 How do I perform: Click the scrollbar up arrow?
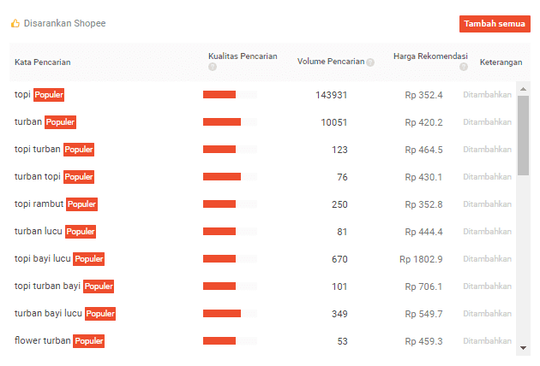pyautogui.click(x=523, y=89)
